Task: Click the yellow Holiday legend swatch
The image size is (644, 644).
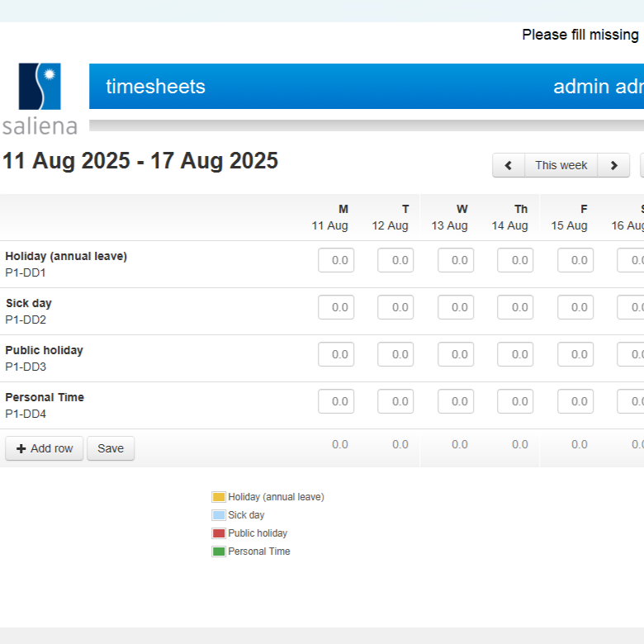Action: [x=219, y=497]
